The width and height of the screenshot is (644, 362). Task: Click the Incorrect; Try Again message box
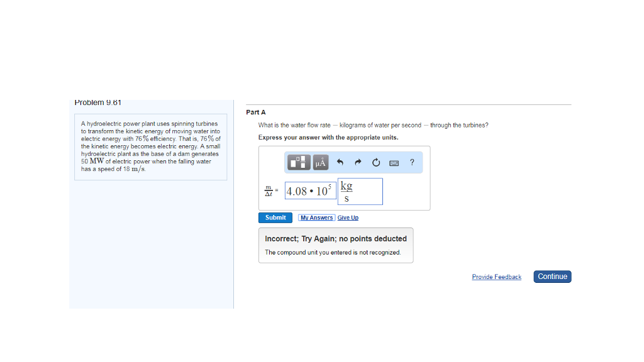336,245
